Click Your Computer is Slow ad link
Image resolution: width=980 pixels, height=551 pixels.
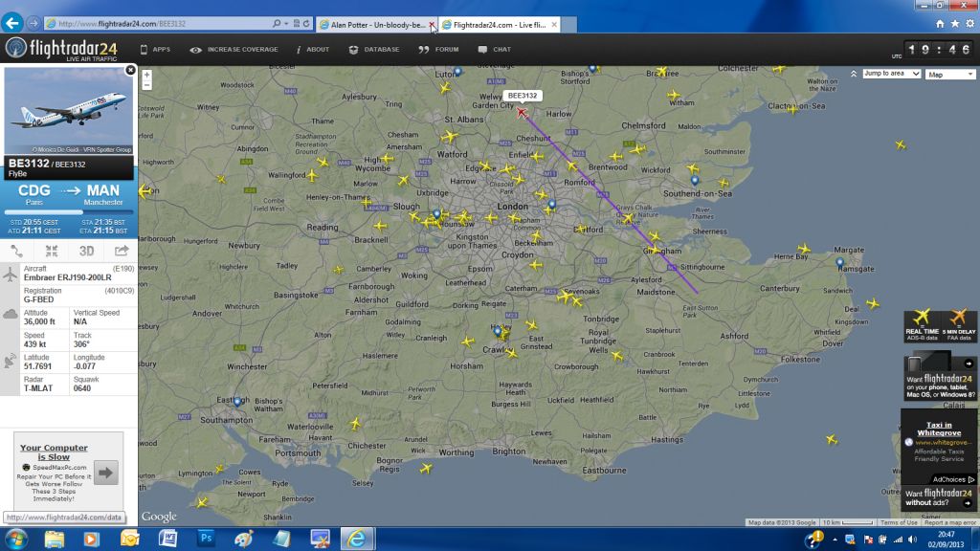pos(54,452)
